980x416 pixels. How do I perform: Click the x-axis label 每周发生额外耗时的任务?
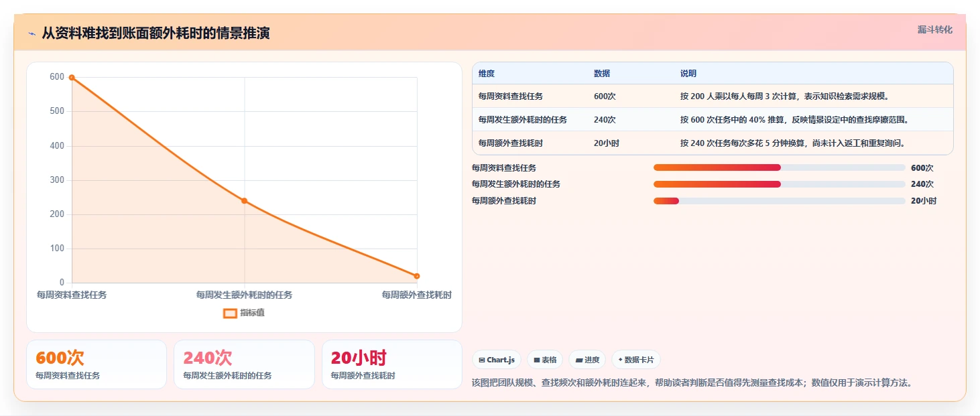[x=244, y=295]
